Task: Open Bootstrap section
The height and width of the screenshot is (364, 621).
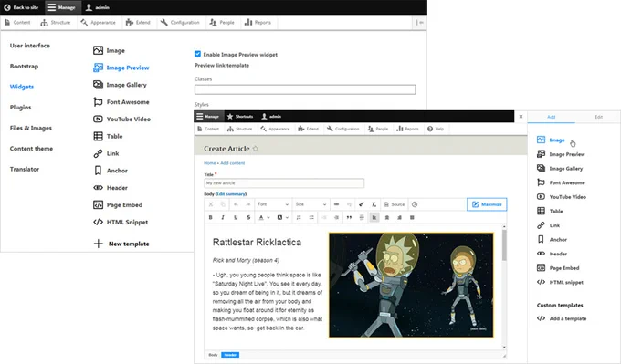Action: 24,66
